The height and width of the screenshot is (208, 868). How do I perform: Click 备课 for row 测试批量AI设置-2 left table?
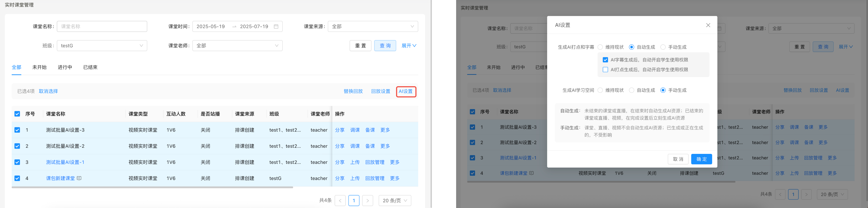[370, 146]
